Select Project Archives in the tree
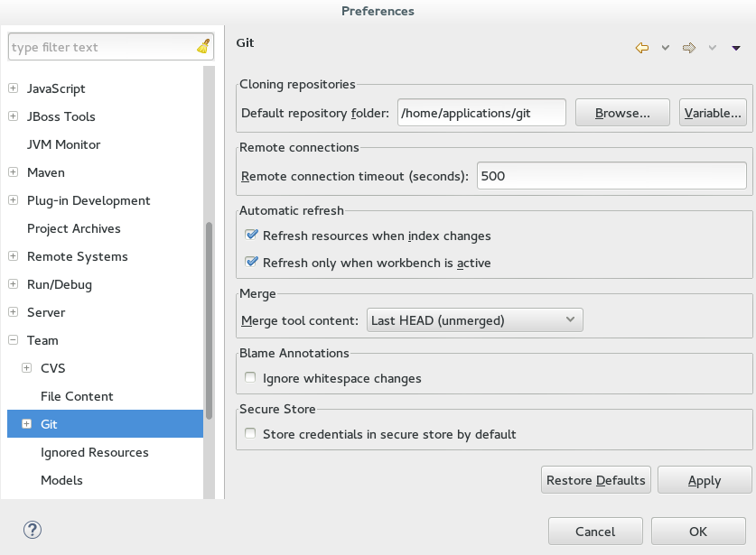 coord(74,228)
